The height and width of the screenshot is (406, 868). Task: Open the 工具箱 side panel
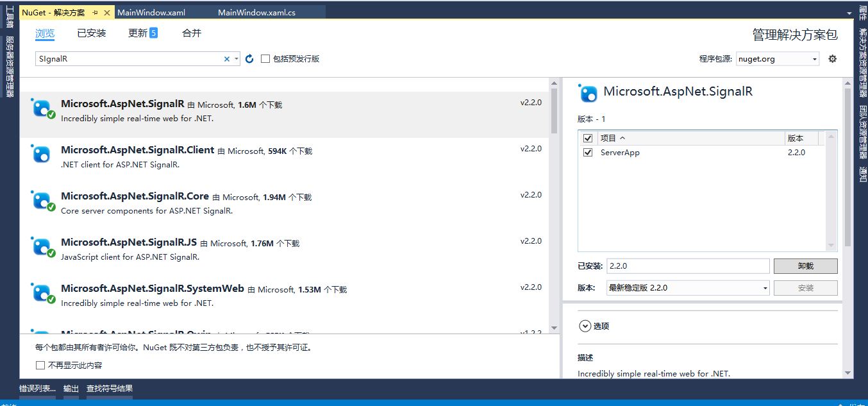pos(10,17)
